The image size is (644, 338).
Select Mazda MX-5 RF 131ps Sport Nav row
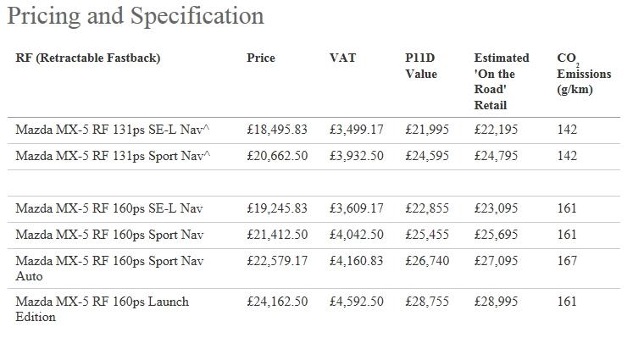[314, 157]
